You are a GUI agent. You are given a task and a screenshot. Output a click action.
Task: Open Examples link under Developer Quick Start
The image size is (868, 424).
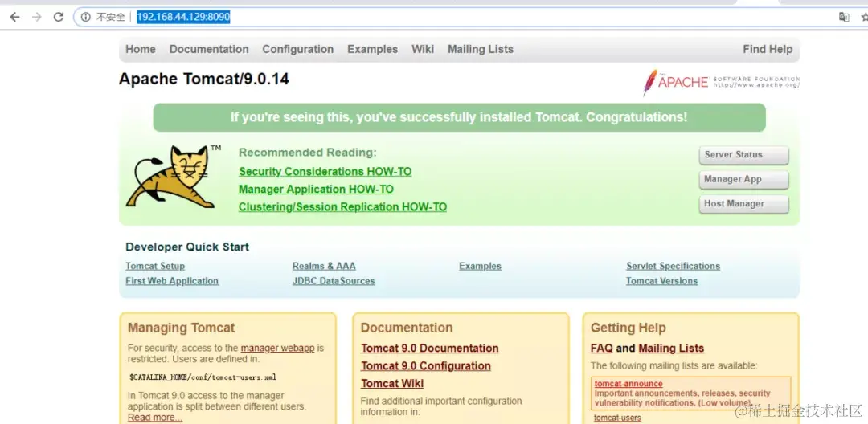point(480,266)
